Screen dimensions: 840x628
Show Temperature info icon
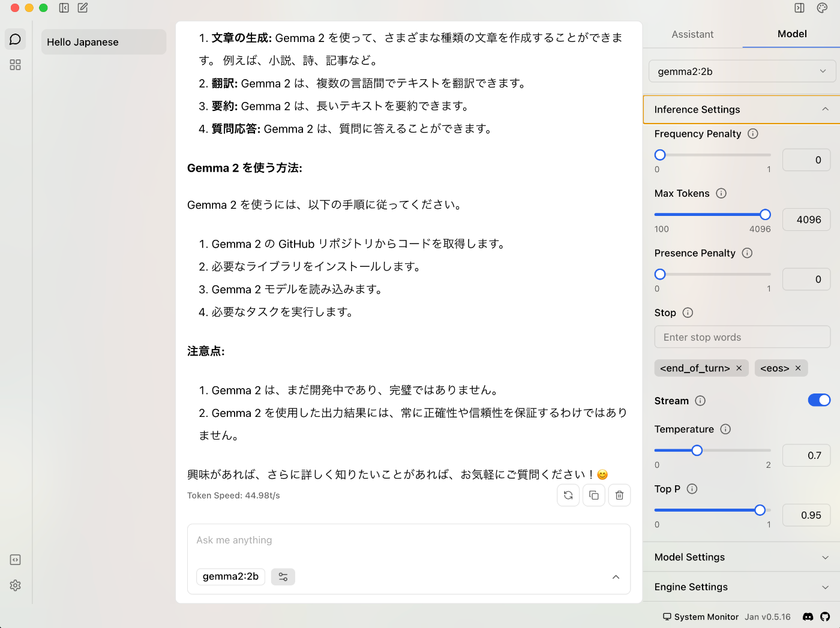pos(725,429)
